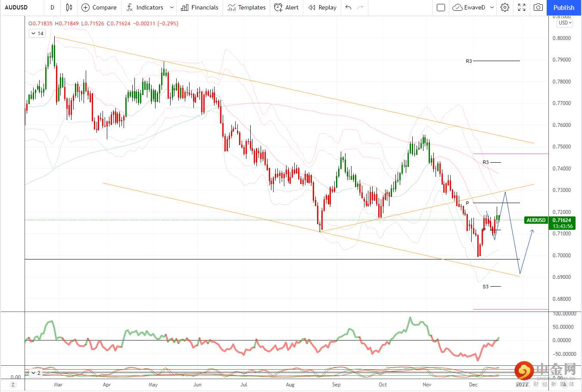Viewport: 582px width, 392px height.
Task: Click the green AUDUSD price-scale label
Action: pos(536,220)
